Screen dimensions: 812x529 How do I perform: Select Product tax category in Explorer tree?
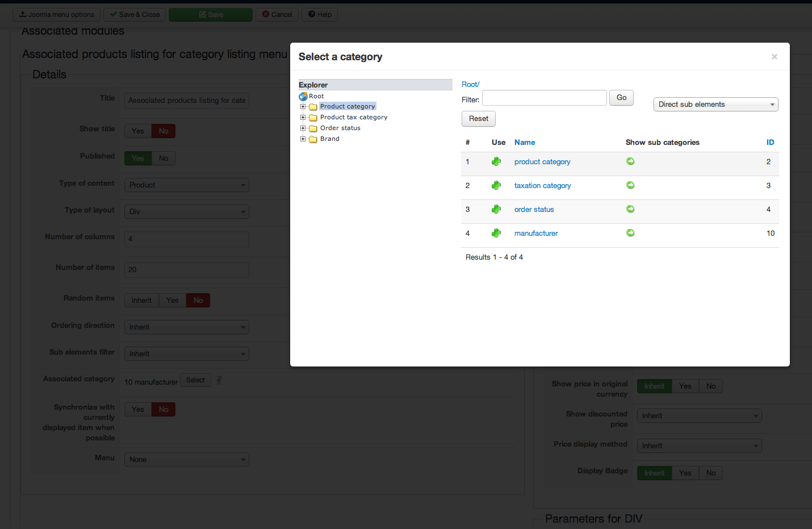(x=353, y=118)
